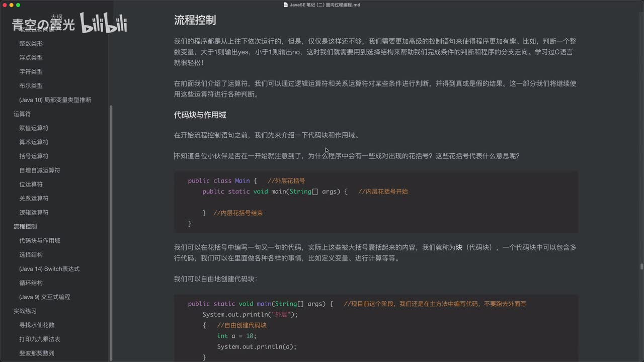Go to 自增自减运算符 in outline
Screen dimensions: 644x362
[40, 170]
